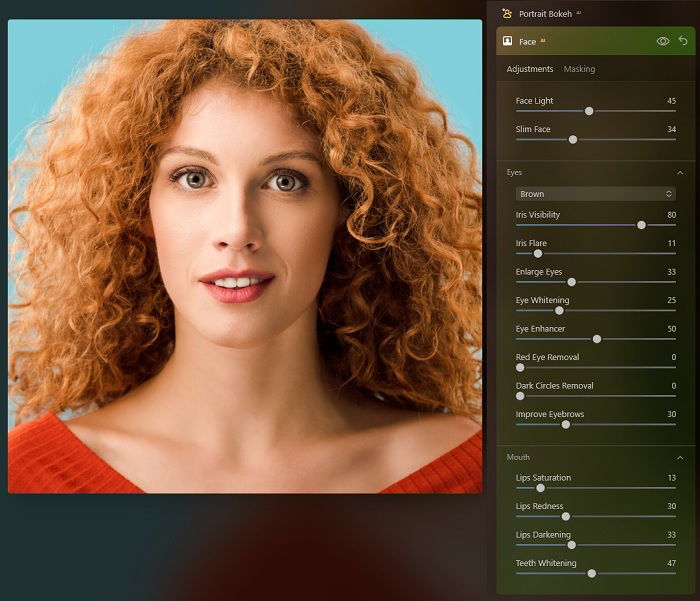The image size is (700, 601).
Task: Click the Red Eye Removal label
Action: [547, 357]
